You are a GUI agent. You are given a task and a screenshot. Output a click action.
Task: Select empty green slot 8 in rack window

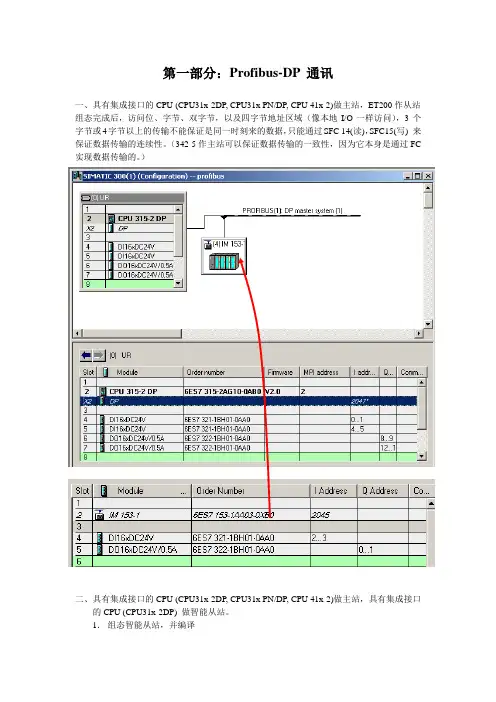(128, 284)
